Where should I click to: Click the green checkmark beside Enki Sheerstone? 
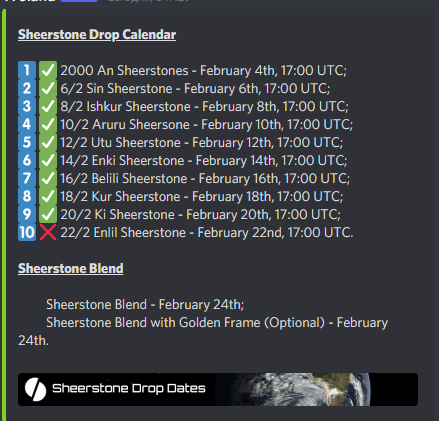[x=48, y=160]
